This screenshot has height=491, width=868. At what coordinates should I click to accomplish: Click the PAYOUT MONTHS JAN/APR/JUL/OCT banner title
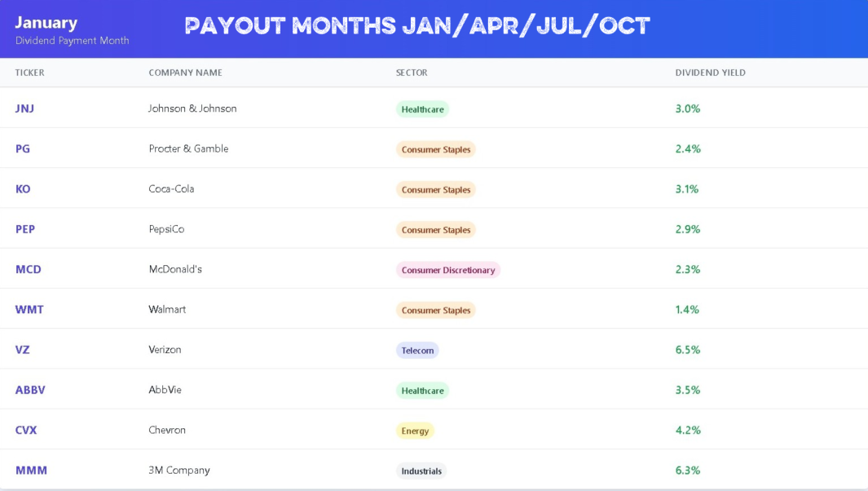[417, 25]
